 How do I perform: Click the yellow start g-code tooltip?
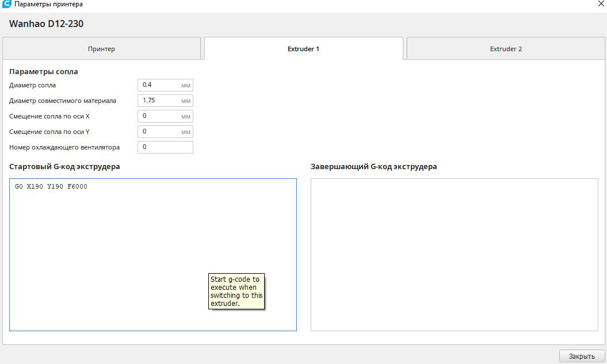coord(236,292)
